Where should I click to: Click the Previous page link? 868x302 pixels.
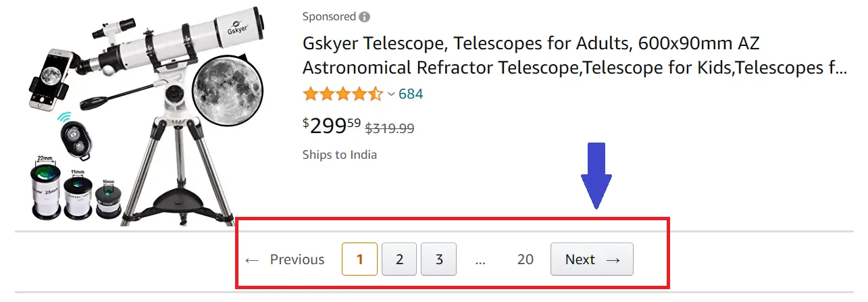tap(285, 259)
